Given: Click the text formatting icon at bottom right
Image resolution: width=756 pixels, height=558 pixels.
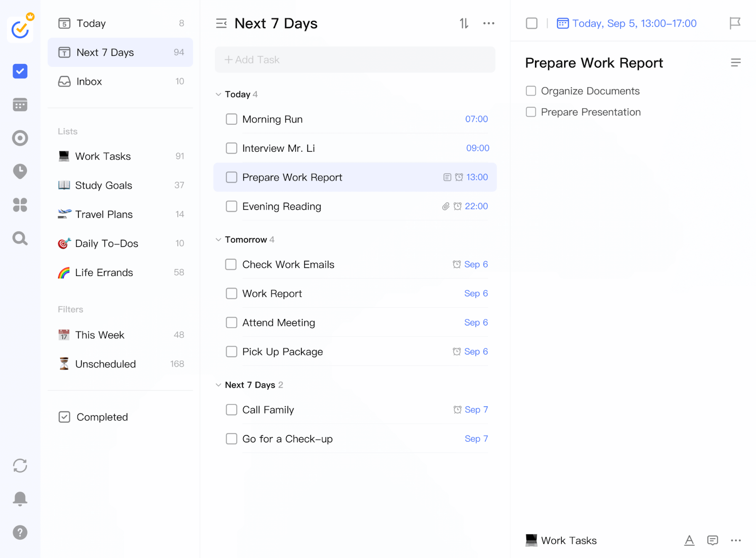Looking at the screenshot, I should [x=690, y=540].
